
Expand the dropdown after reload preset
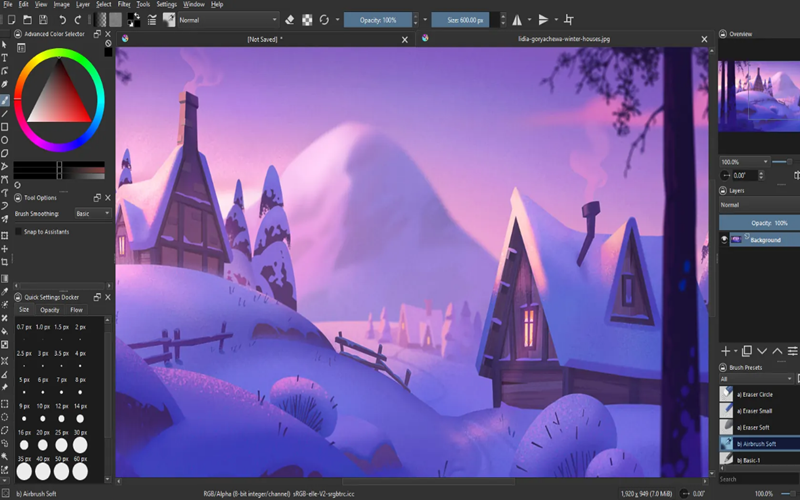click(x=337, y=20)
